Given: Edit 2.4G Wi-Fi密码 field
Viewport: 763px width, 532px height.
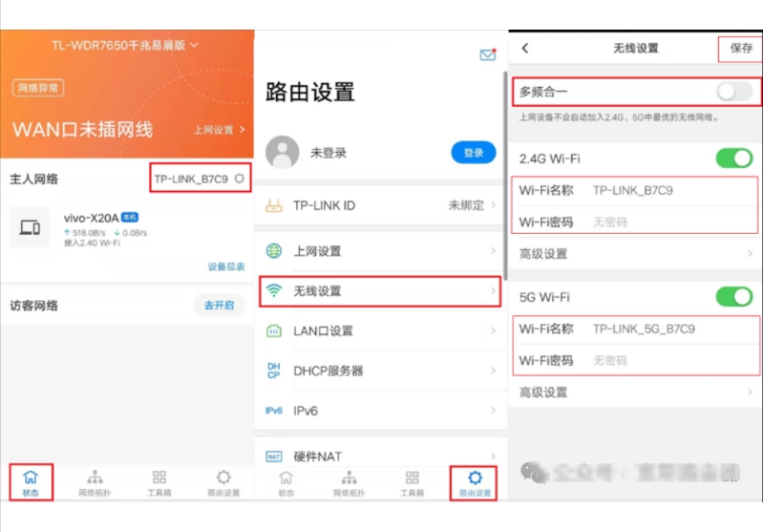Looking at the screenshot, I should [635, 222].
